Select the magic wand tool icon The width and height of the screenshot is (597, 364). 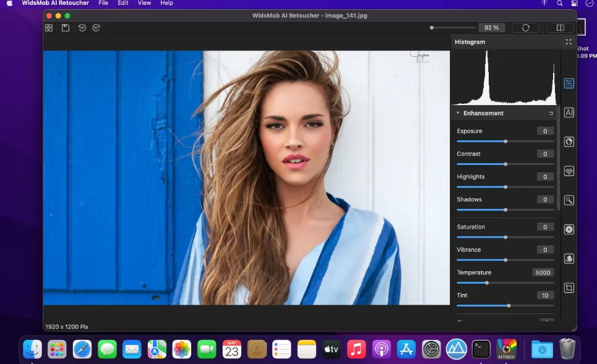(569, 200)
